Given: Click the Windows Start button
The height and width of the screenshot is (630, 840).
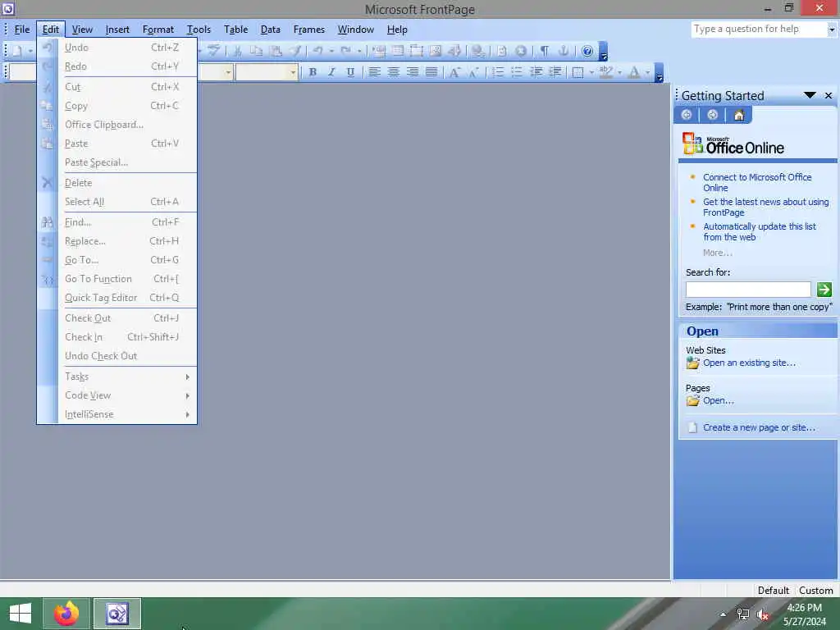Looking at the screenshot, I should [20, 614].
